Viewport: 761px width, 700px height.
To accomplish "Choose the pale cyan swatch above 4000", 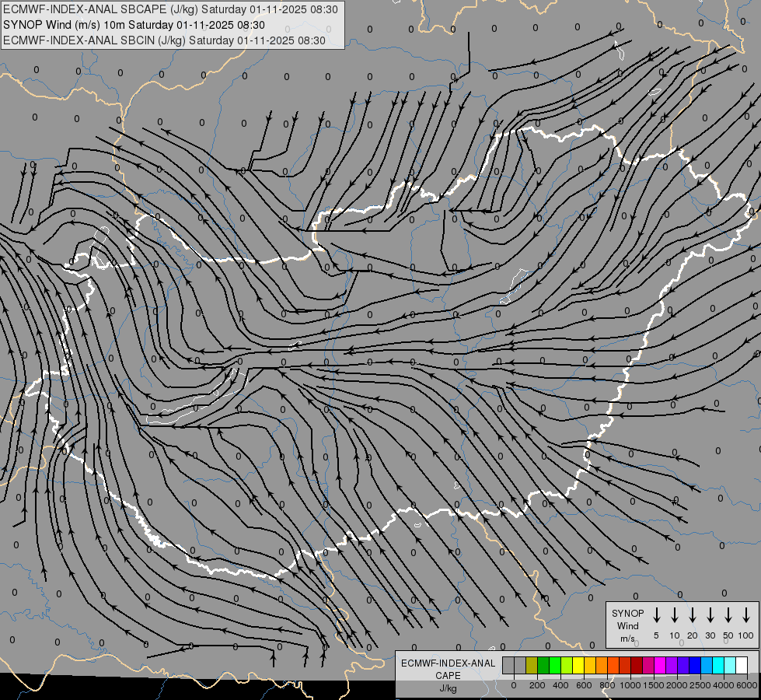I will 730,665.
